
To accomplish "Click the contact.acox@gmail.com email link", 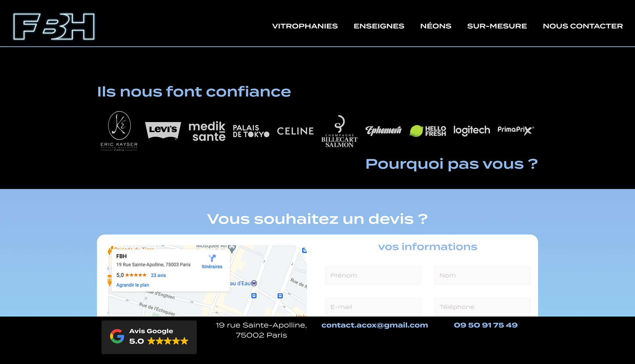I will pyautogui.click(x=375, y=325).
